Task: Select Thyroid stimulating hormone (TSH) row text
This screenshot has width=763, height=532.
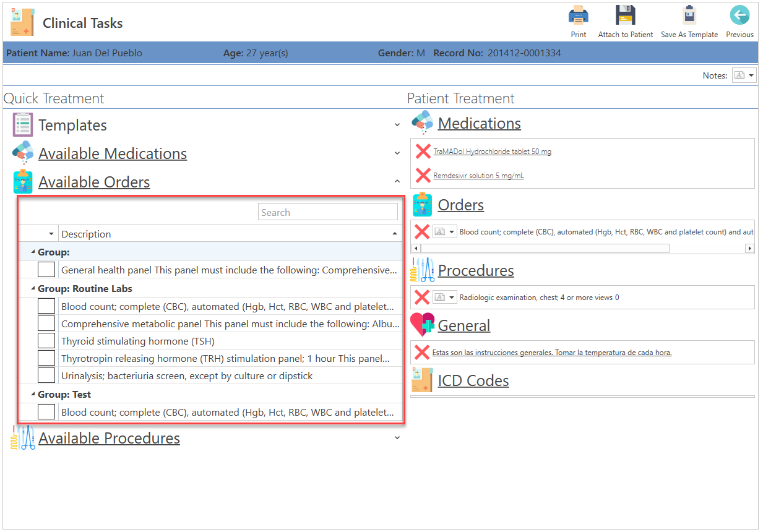Action: (x=138, y=341)
